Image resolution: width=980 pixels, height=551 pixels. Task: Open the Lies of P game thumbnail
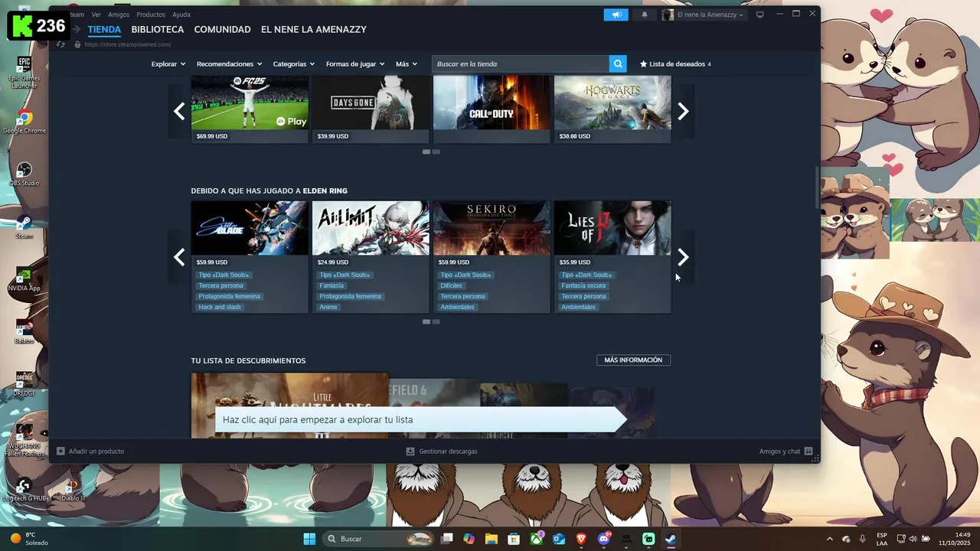pyautogui.click(x=612, y=228)
